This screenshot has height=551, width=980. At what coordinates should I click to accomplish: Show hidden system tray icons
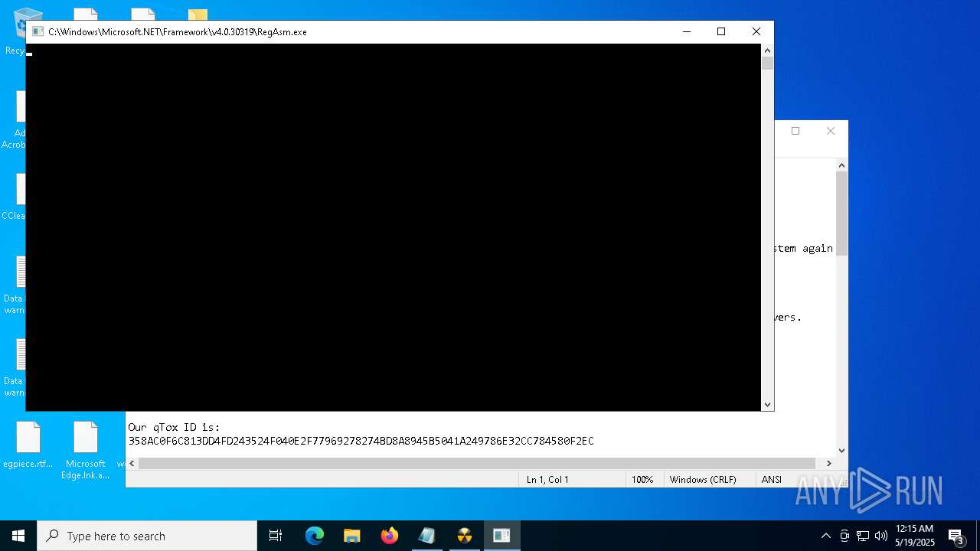click(x=825, y=536)
